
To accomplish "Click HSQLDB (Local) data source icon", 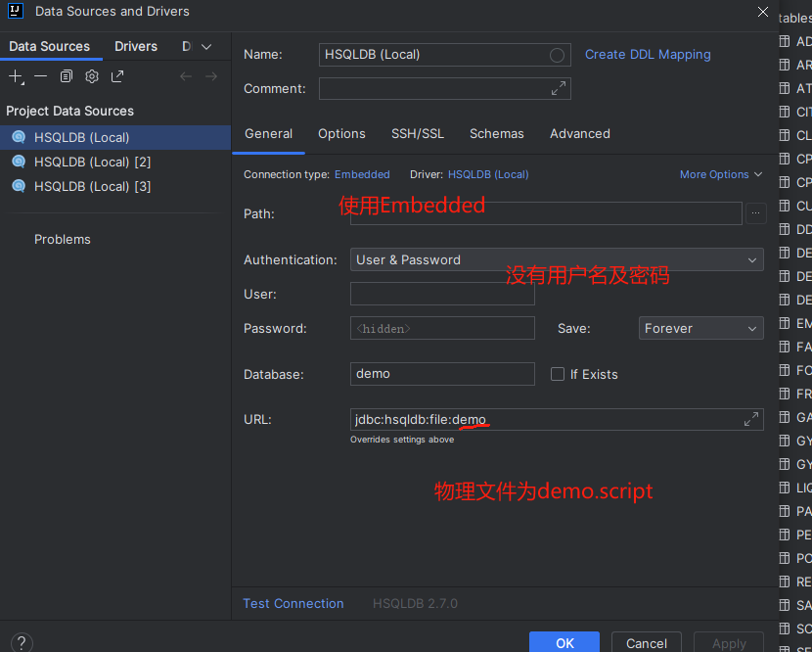I will (x=19, y=137).
